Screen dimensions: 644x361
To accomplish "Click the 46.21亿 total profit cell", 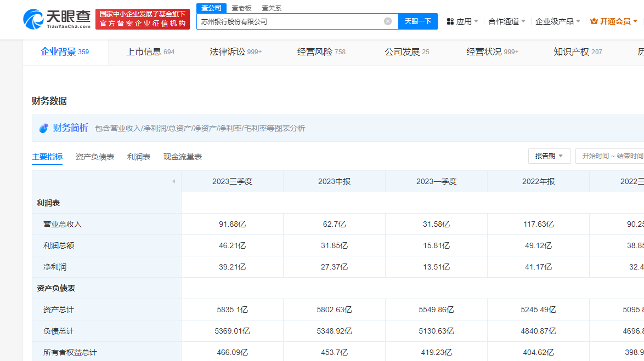I will [x=232, y=246].
